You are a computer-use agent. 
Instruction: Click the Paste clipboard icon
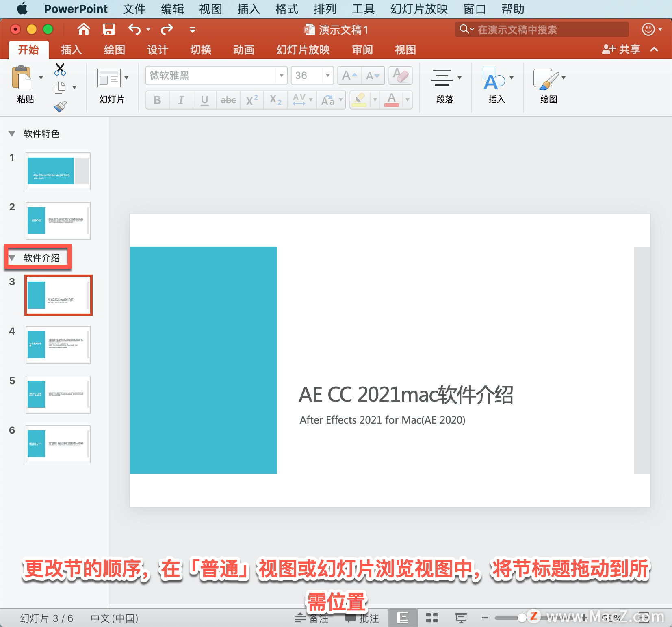pyautogui.click(x=22, y=77)
